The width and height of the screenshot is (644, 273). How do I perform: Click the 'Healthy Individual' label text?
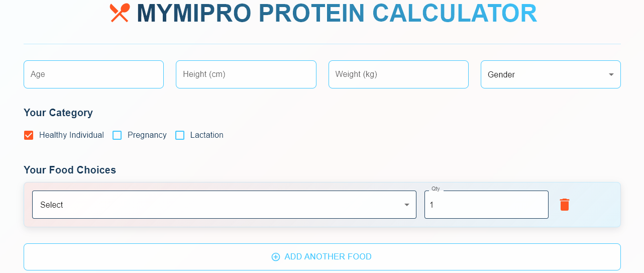[71, 135]
